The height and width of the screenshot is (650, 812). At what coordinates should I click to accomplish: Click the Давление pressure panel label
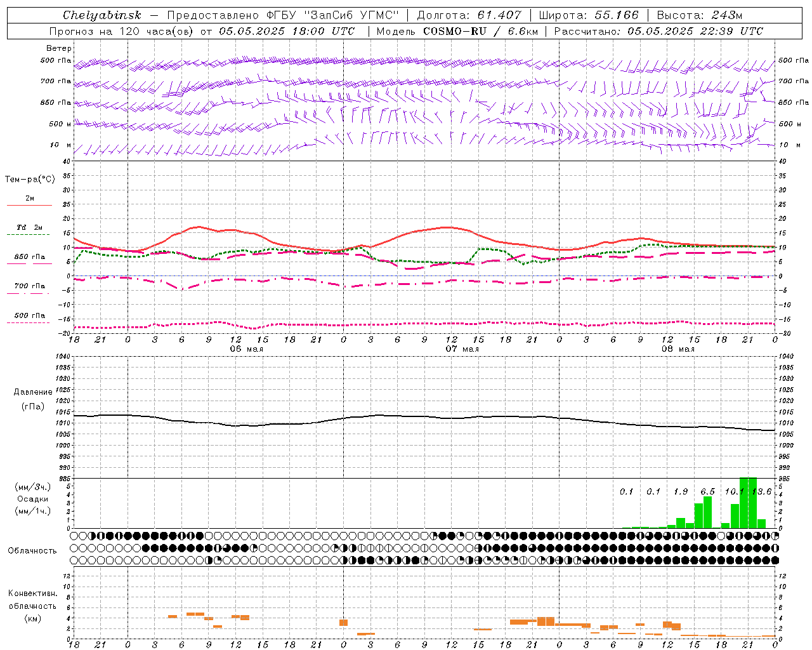(x=32, y=392)
